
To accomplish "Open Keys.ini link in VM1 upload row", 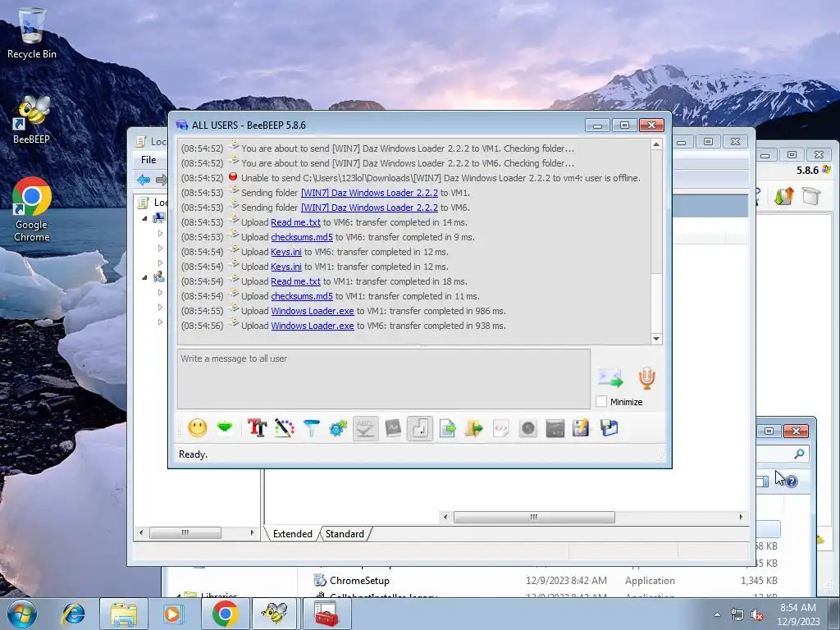I will tap(286, 267).
